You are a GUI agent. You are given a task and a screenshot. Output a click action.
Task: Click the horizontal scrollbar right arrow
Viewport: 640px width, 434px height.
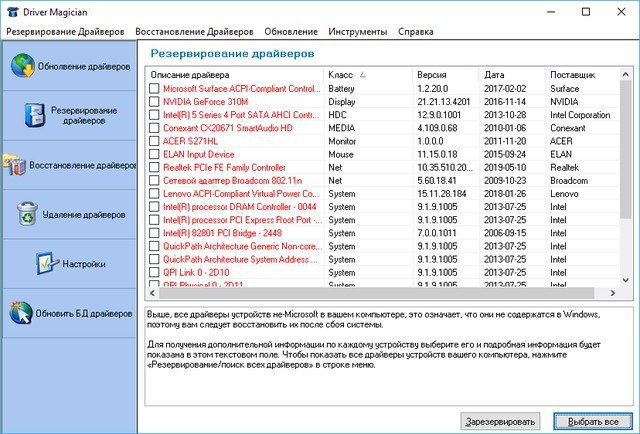click(613, 293)
